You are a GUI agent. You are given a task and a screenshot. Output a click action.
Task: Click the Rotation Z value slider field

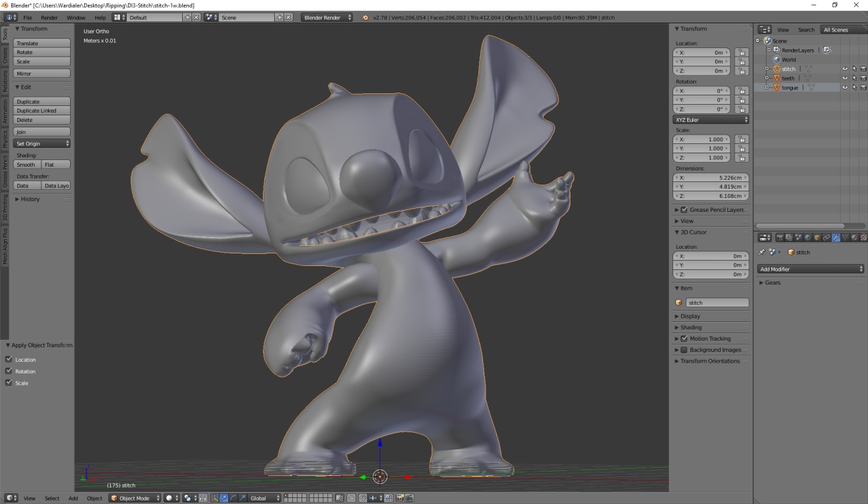click(702, 109)
